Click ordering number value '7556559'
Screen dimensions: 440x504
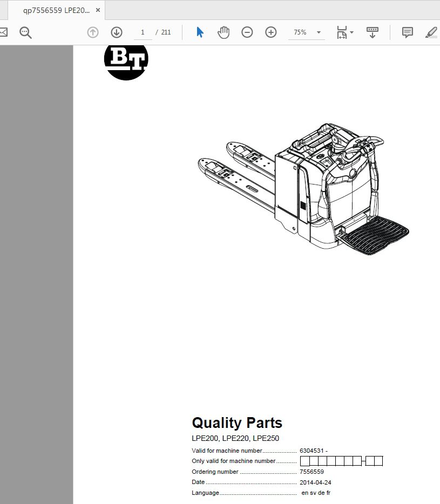pos(312,472)
